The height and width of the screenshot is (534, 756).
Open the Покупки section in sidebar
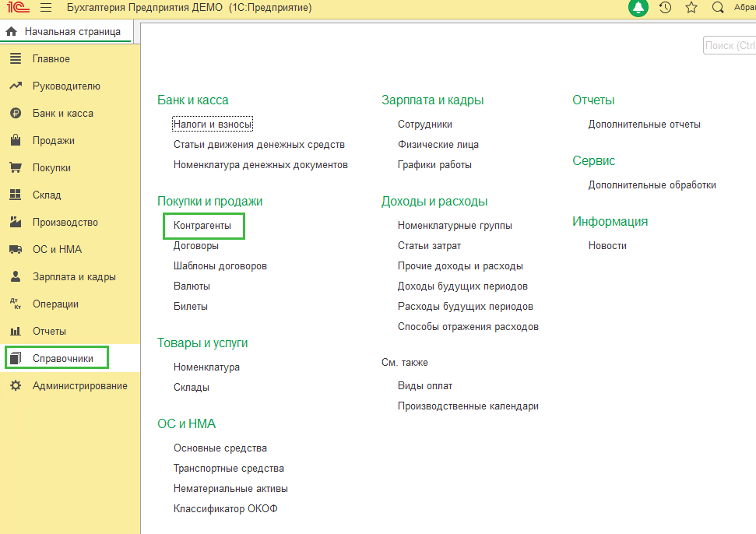[51, 167]
